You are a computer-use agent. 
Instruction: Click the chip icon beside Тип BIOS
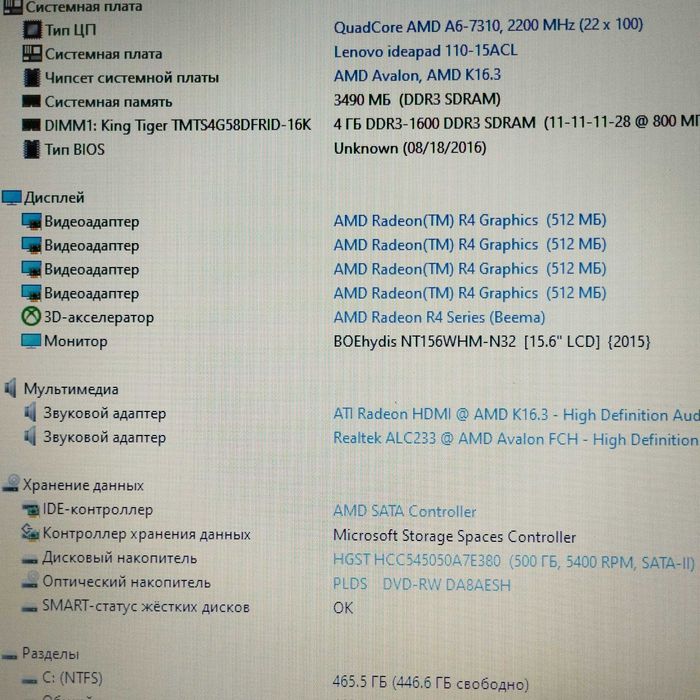tap(31, 149)
